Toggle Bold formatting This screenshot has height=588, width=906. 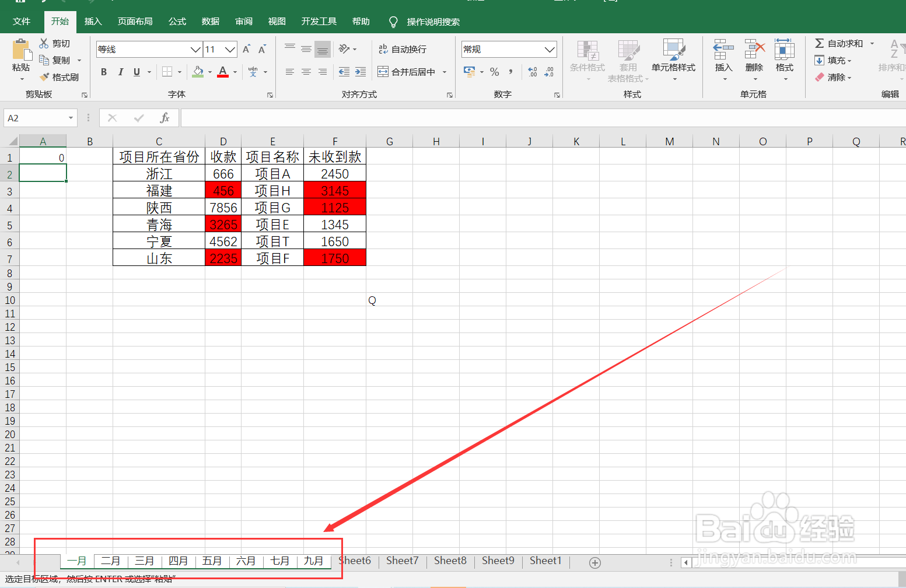[x=104, y=72]
